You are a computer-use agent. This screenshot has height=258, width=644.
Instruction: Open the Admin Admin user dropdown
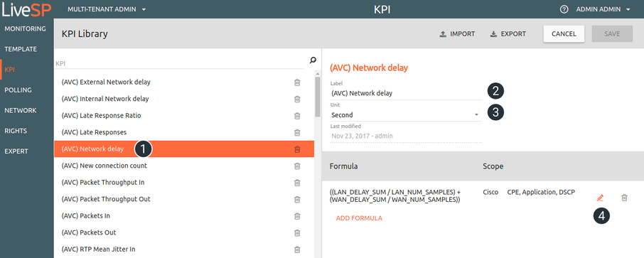click(x=603, y=9)
